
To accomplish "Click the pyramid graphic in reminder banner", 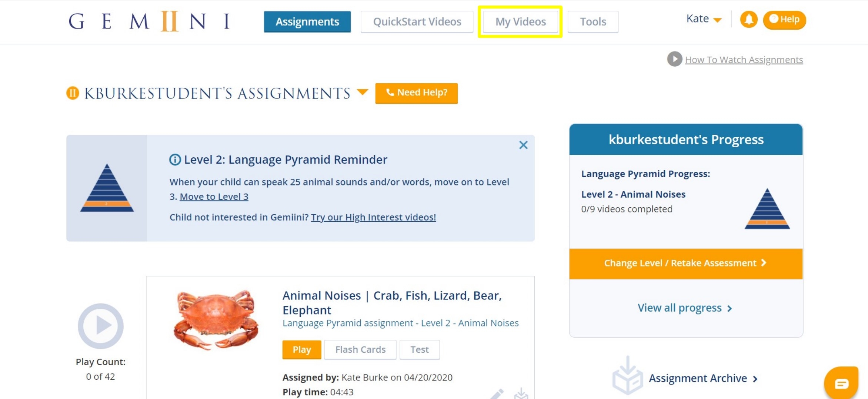I will pos(107,188).
